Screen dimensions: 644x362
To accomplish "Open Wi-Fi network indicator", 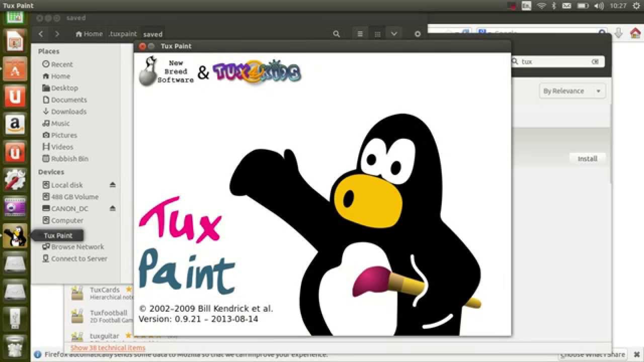I will [x=541, y=6].
